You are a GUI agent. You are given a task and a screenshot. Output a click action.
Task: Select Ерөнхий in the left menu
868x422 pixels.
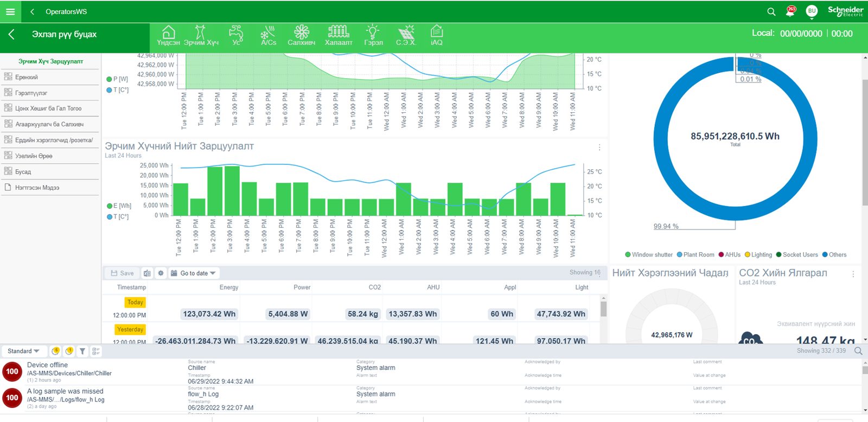pos(50,77)
